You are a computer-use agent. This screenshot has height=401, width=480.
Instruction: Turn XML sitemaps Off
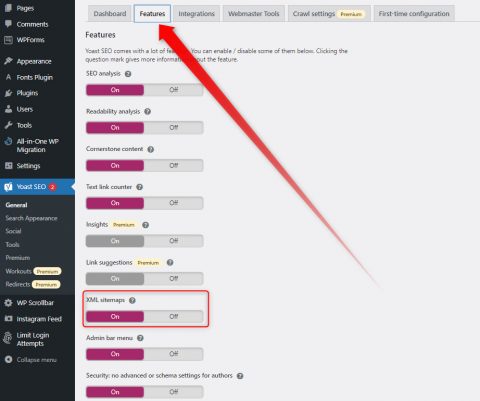[x=173, y=316]
